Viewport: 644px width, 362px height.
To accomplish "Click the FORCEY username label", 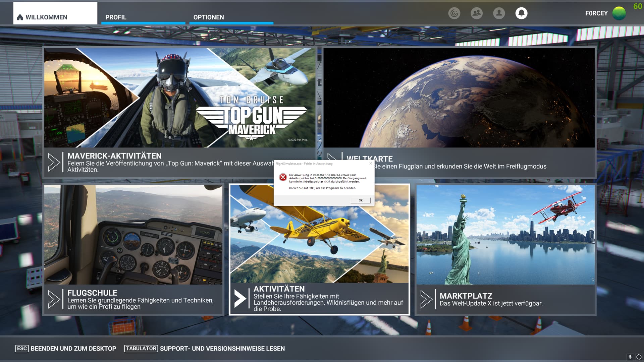I will [596, 13].
